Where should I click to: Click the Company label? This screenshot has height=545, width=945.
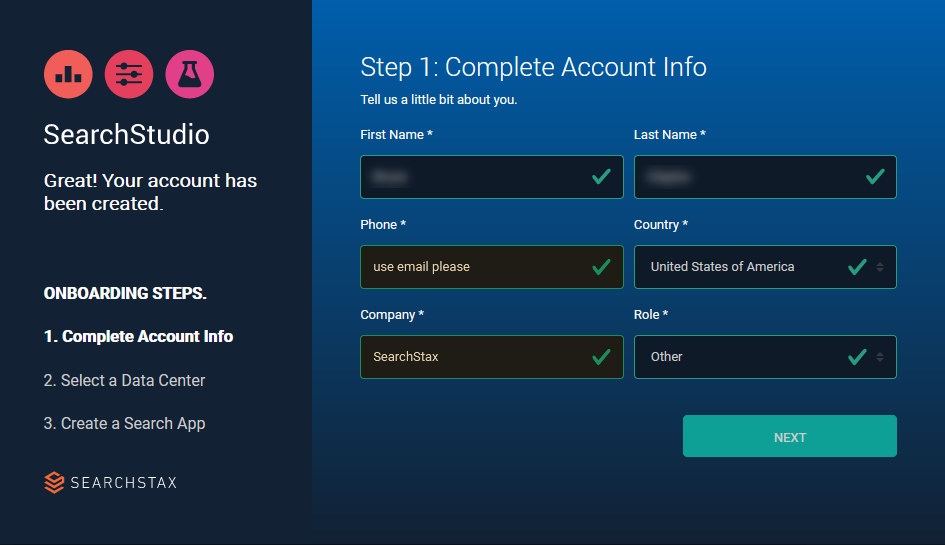392,315
